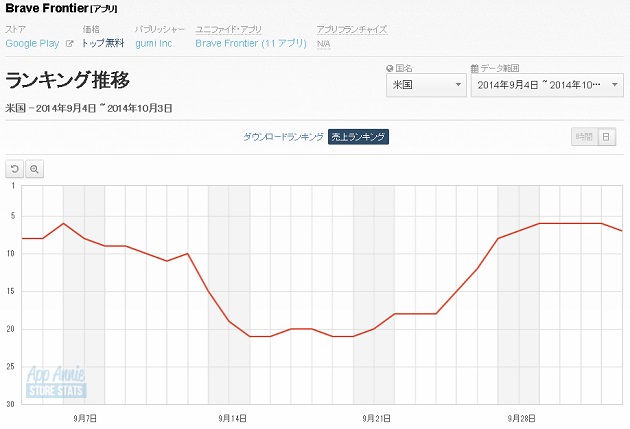This screenshot has width=630, height=429.
Task: Click the magnifier zoom icon
Action: [x=34, y=169]
